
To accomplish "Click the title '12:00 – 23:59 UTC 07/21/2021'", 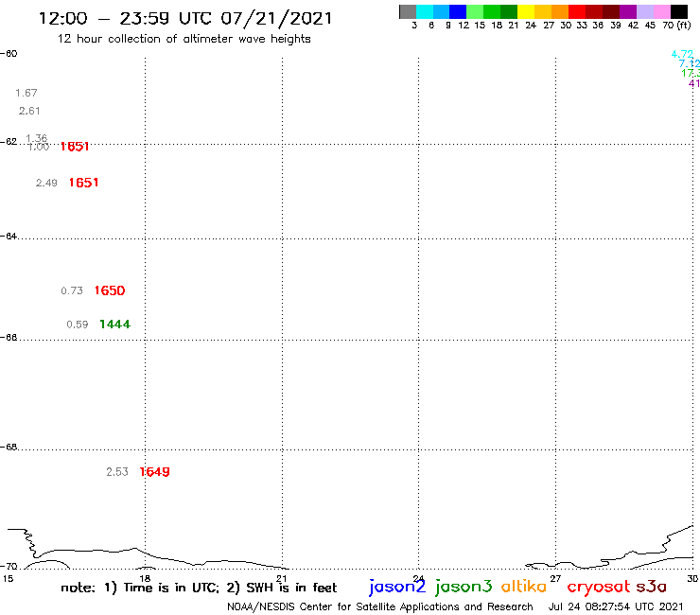I will tap(185, 18).
